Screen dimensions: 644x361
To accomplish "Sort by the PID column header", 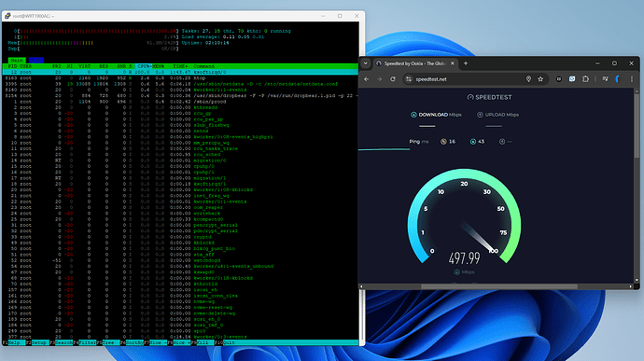I will [x=14, y=66].
